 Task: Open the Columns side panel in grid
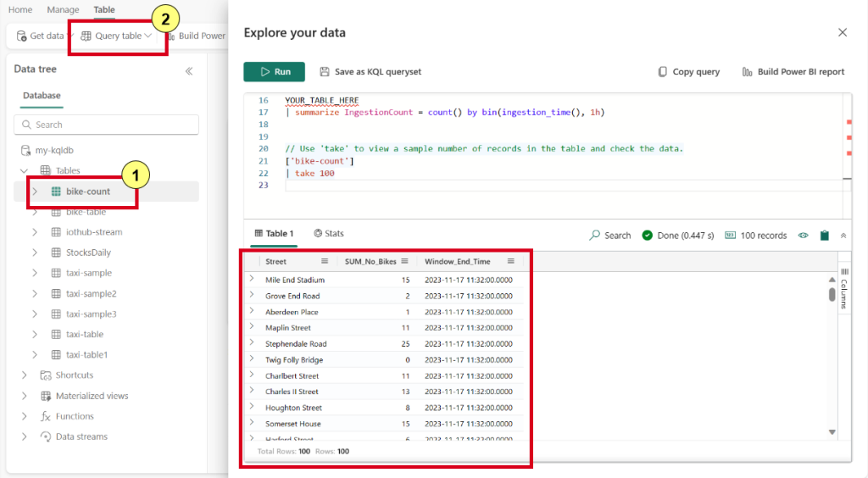(x=843, y=288)
